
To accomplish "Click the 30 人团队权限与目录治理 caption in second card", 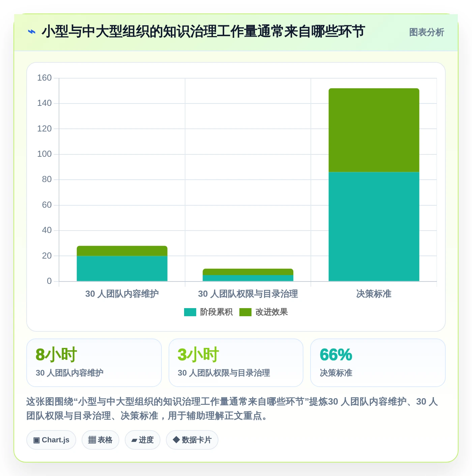I will [x=224, y=373].
